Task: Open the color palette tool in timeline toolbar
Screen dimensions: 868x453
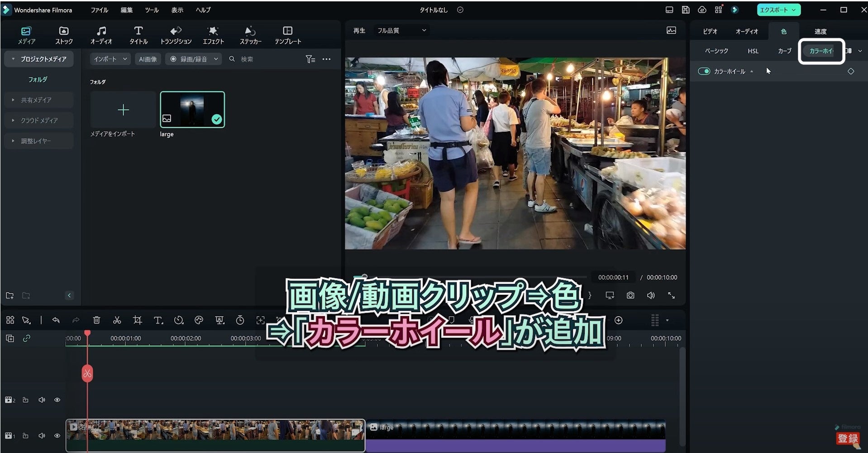Action: coord(199,320)
